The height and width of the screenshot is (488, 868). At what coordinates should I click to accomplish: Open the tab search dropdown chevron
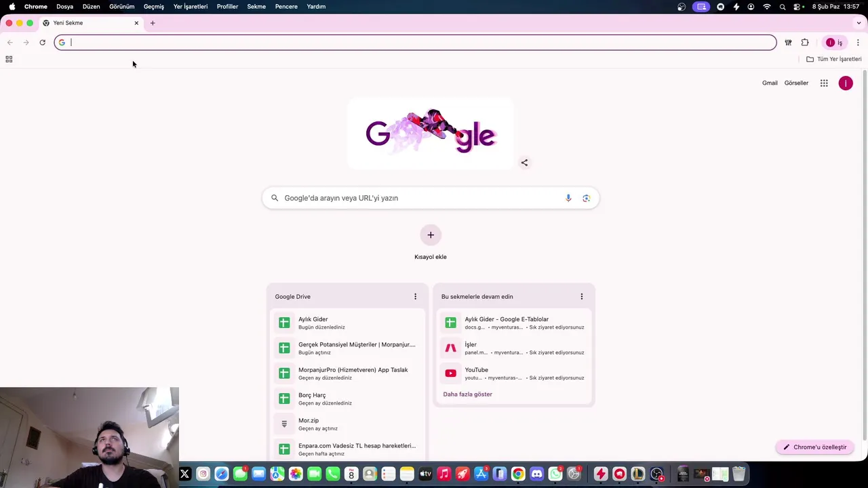click(859, 23)
